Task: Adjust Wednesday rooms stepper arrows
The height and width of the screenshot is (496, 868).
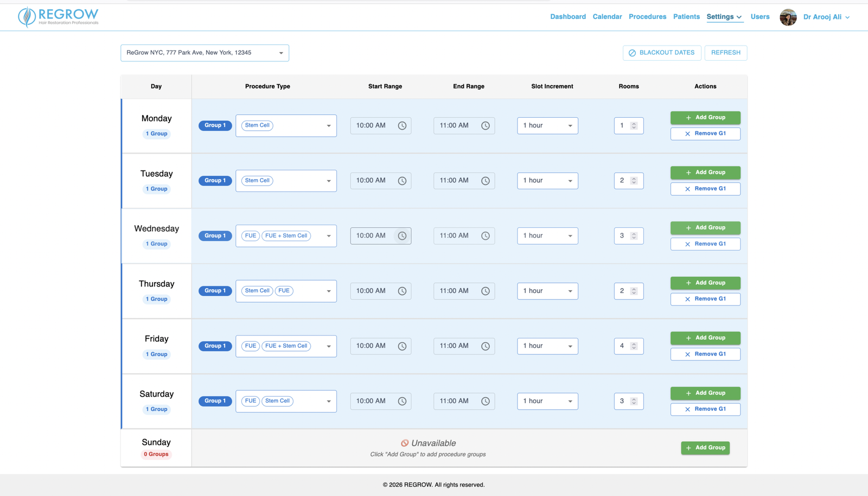Action: point(634,236)
